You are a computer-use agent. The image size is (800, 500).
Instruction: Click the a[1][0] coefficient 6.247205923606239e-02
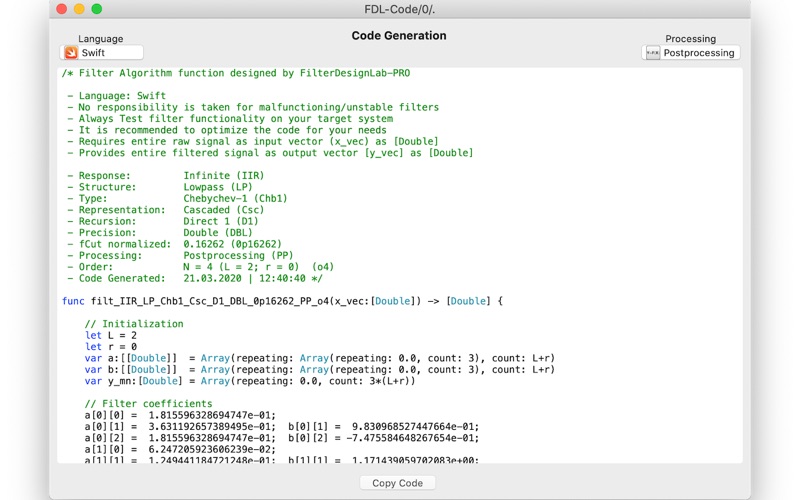212,449
